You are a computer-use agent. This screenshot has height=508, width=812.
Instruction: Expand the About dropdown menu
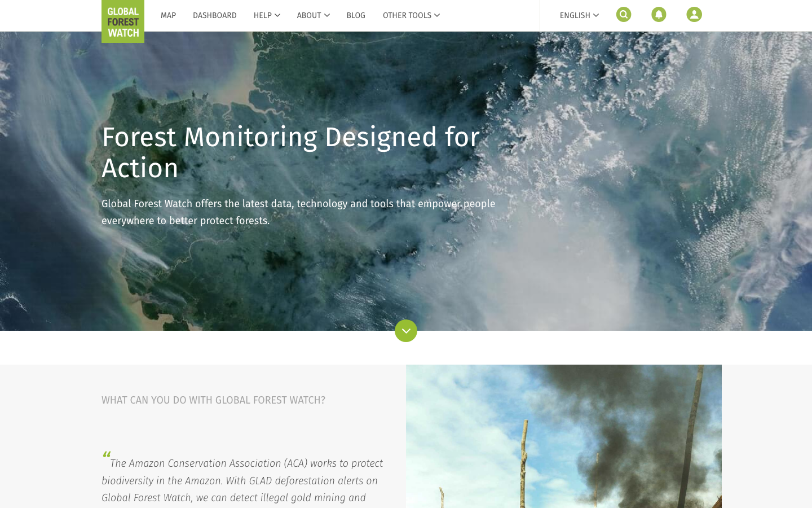click(x=313, y=15)
